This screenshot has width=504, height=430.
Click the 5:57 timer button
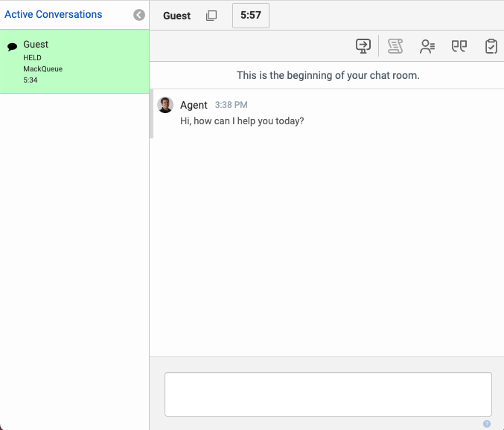[x=251, y=15]
